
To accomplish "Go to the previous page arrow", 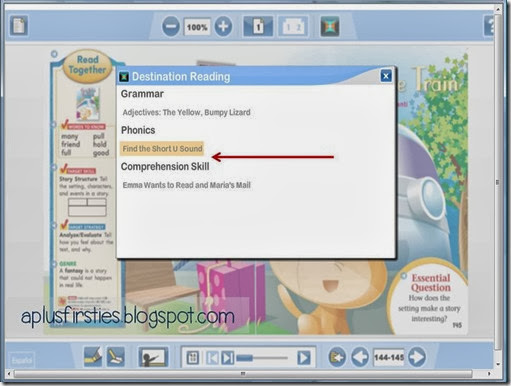I will [x=360, y=357].
